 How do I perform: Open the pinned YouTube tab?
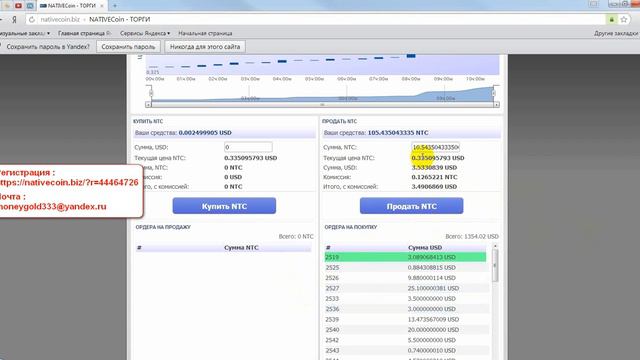[x=18, y=6]
